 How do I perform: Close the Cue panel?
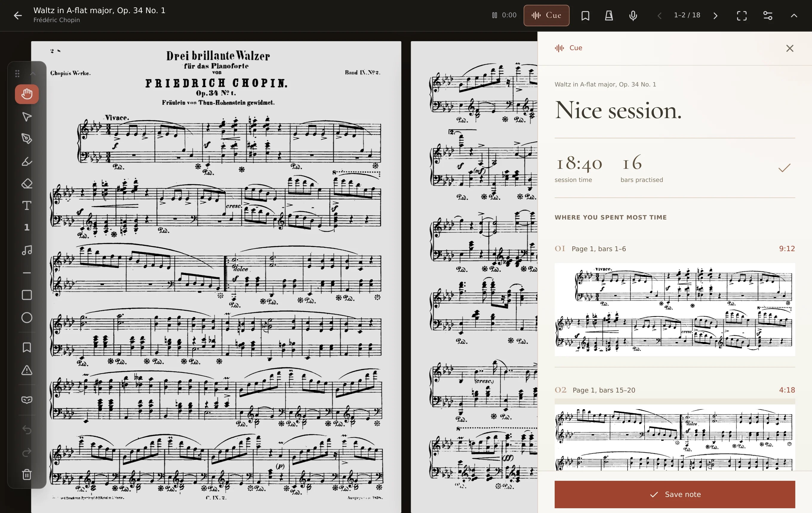click(x=790, y=48)
